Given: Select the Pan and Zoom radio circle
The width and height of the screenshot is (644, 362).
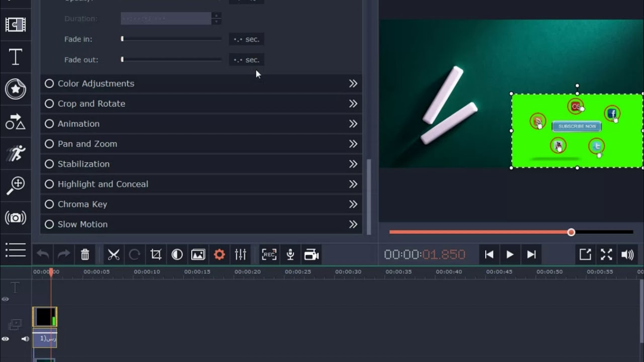Looking at the screenshot, I should coord(49,144).
